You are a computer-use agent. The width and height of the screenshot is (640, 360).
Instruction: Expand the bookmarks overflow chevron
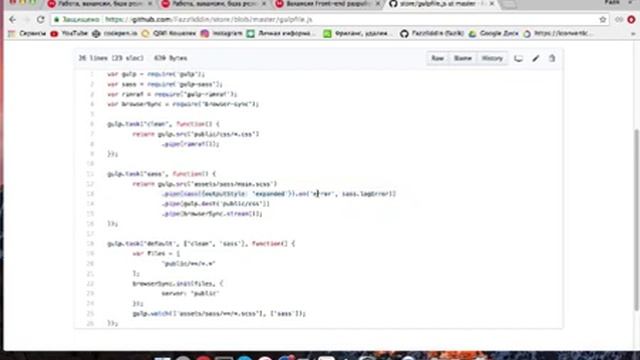click(633, 33)
